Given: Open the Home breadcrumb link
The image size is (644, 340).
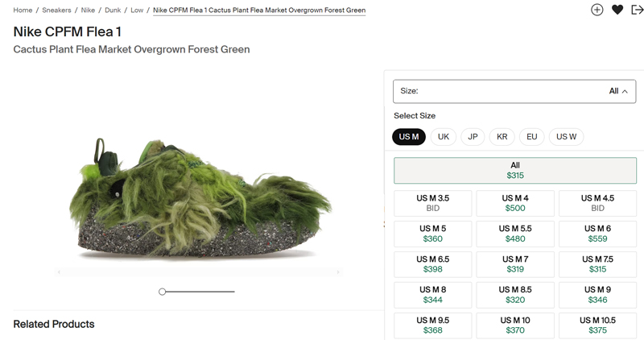Looking at the screenshot, I should click(x=23, y=10).
